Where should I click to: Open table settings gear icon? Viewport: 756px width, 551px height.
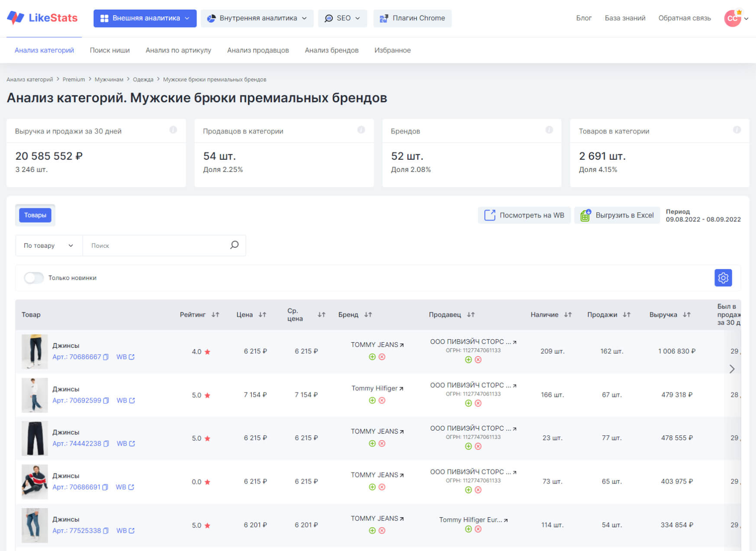(723, 278)
